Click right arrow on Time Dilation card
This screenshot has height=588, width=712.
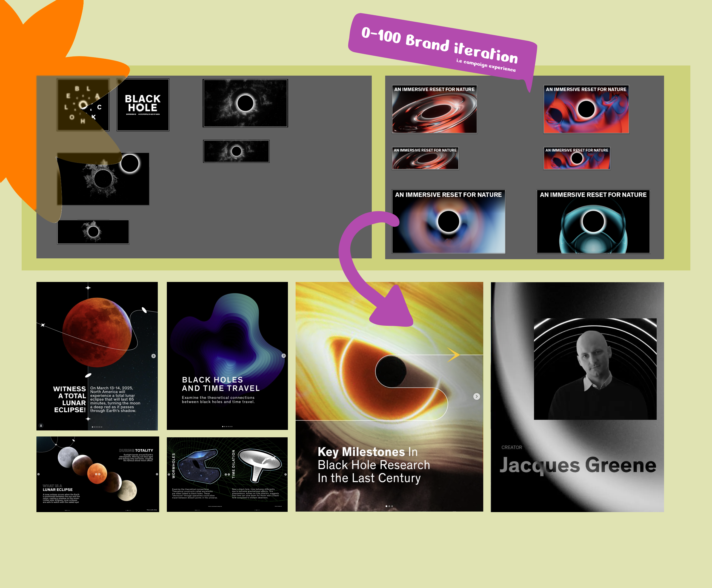[x=285, y=475]
